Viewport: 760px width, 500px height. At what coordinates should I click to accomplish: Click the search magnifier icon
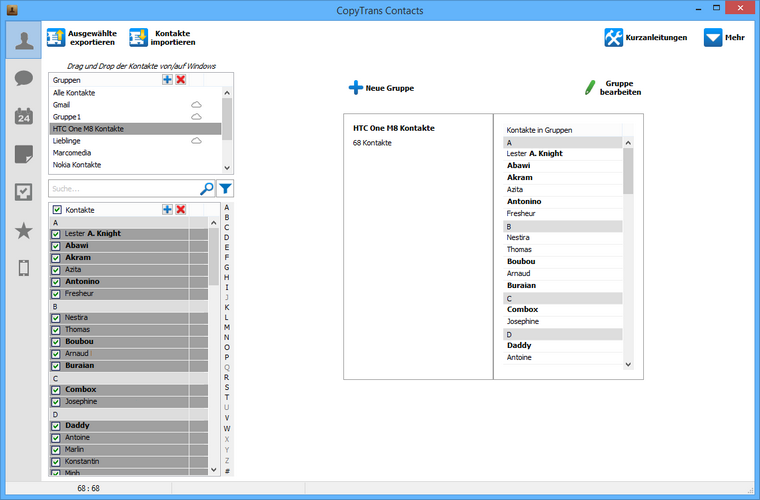207,188
